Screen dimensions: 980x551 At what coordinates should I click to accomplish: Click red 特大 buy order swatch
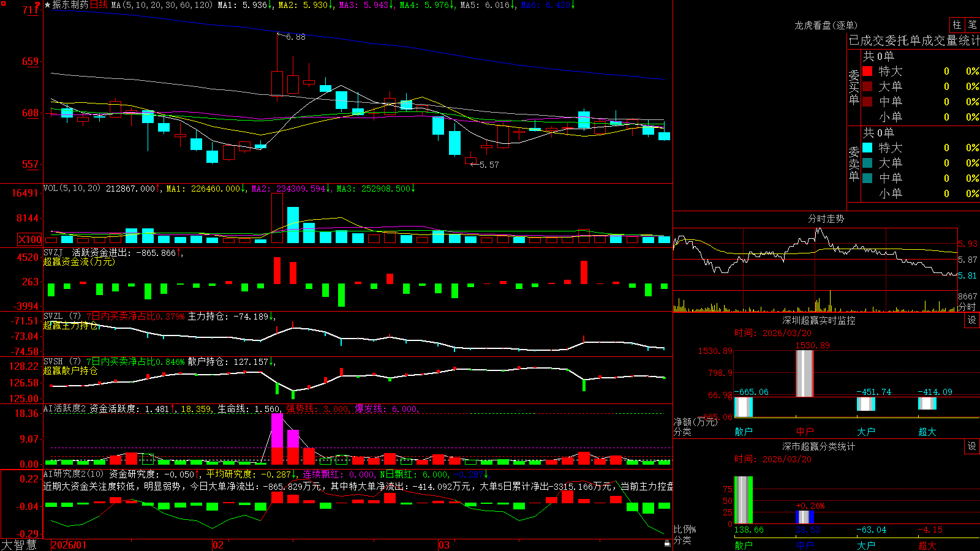coord(867,71)
